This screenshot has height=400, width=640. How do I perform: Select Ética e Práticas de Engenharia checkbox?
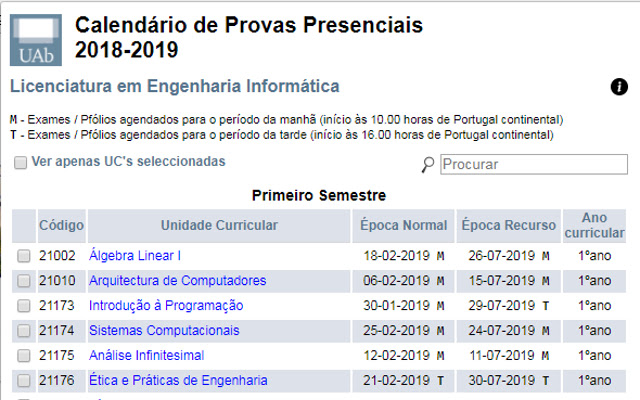click(x=24, y=381)
